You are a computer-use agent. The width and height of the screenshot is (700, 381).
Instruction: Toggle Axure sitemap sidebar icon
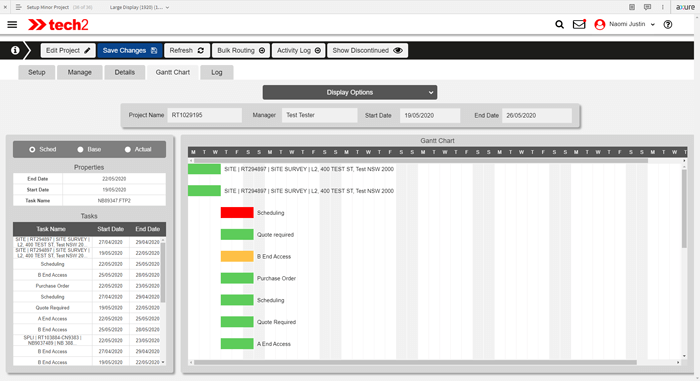pos(18,7)
